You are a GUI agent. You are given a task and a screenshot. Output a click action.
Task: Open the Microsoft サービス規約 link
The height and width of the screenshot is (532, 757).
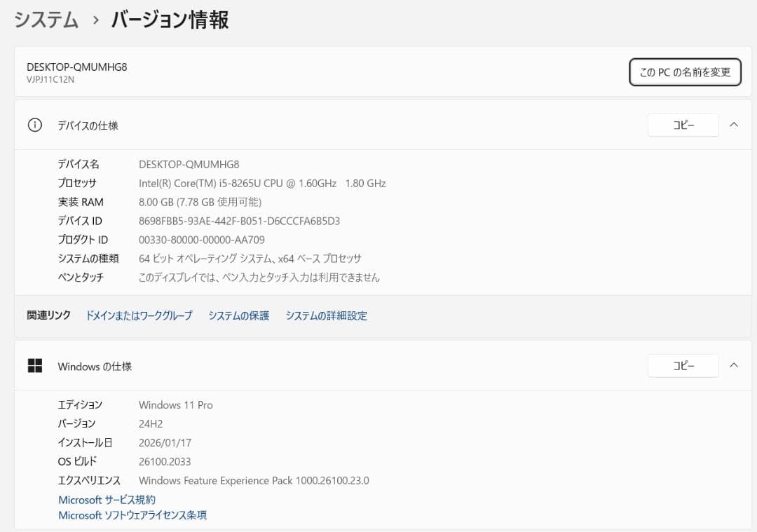(107, 499)
